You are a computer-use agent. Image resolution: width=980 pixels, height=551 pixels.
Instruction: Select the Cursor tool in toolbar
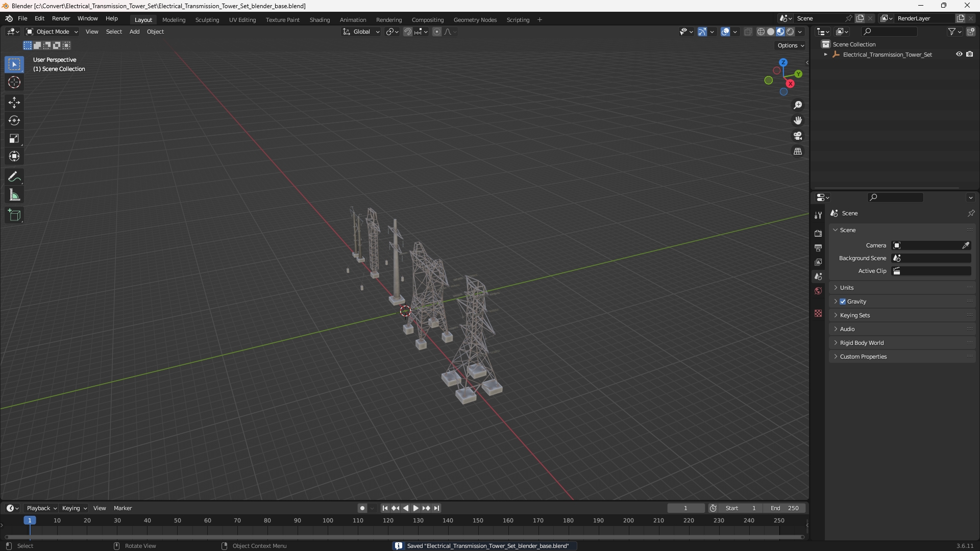pos(14,82)
